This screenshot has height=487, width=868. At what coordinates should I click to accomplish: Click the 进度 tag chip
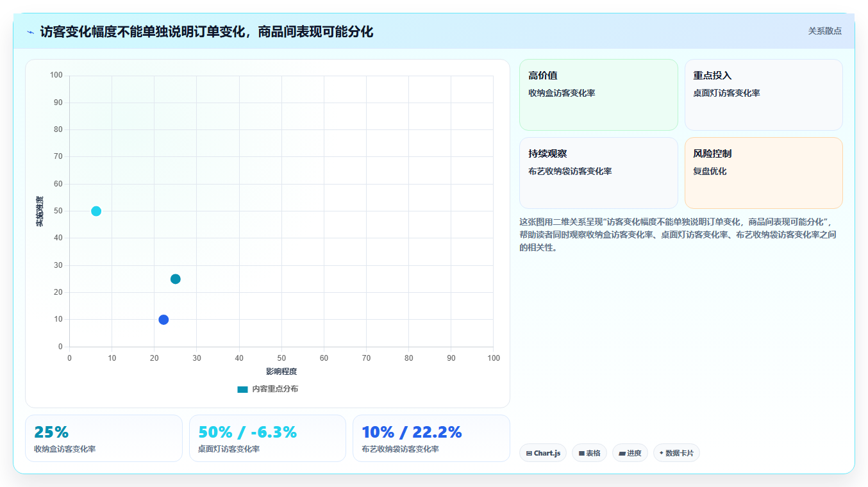coord(630,453)
